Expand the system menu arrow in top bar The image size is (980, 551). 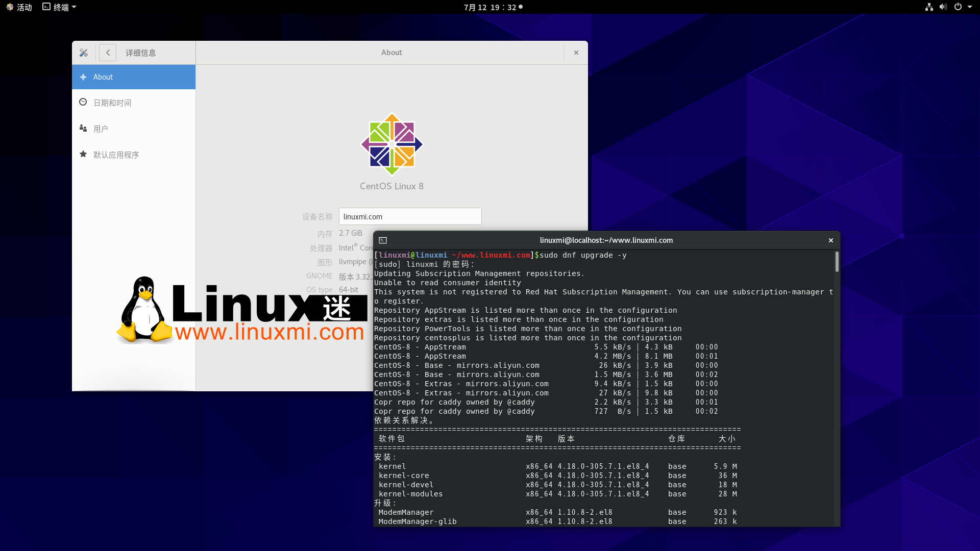(970, 7)
